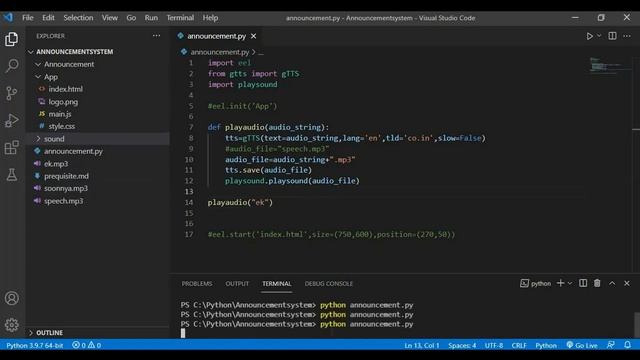This screenshot has height=360, width=640.
Task: Select Python 3.9.7 64-bit interpreter
Action: (35, 345)
